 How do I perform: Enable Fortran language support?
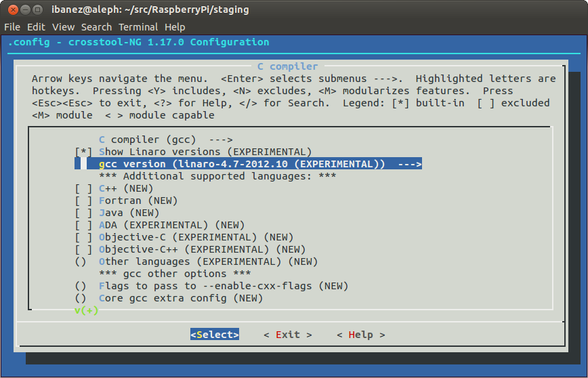(126, 201)
